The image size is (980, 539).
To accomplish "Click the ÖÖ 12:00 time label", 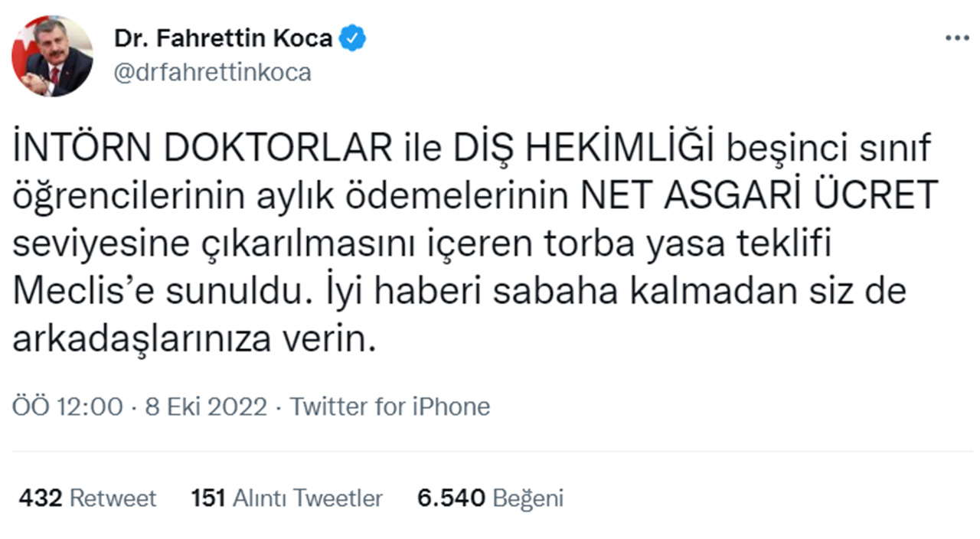I will click(x=61, y=407).
